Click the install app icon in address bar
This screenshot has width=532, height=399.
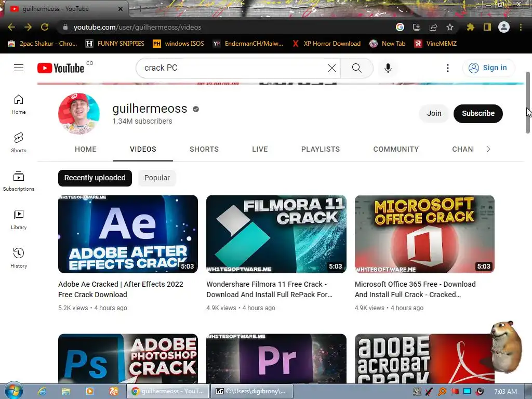(x=417, y=27)
